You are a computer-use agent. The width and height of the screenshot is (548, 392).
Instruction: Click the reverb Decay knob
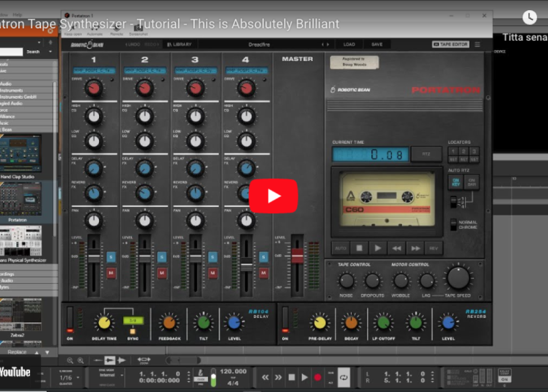[351, 323]
